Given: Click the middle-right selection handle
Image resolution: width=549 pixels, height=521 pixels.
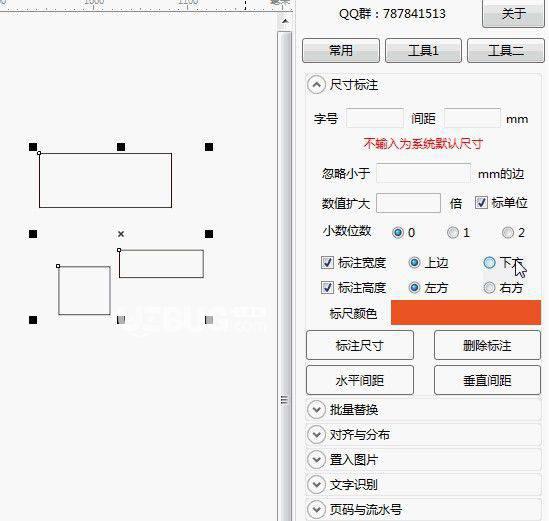Looking at the screenshot, I should [209, 234].
